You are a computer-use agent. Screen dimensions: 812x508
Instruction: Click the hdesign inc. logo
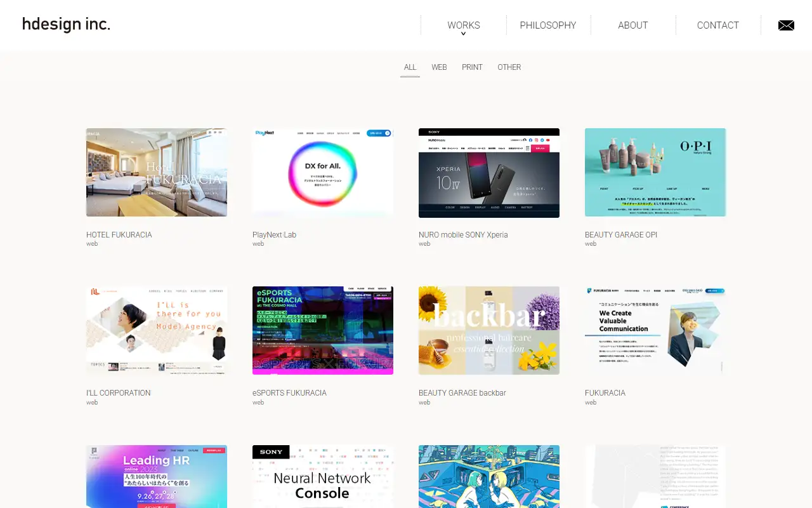coord(66,25)
